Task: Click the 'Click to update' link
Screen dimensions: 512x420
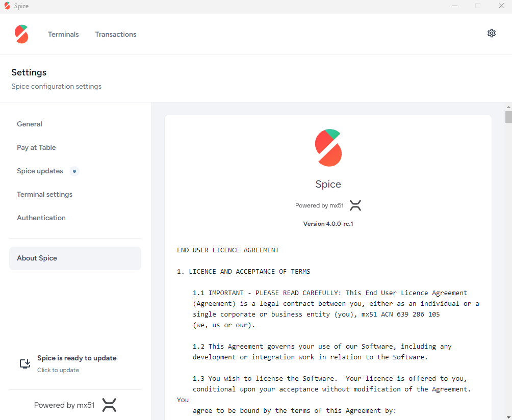Action: click(x=58, y=370)
